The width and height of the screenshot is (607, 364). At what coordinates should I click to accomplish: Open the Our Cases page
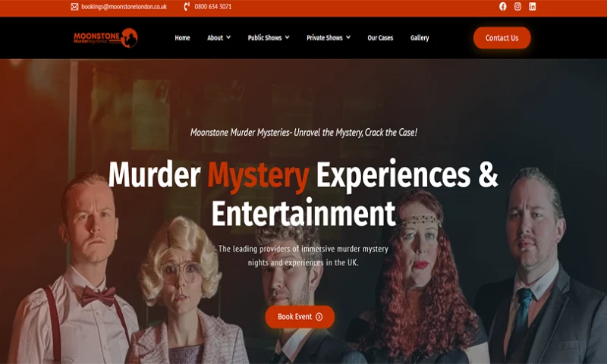[380, 38]
